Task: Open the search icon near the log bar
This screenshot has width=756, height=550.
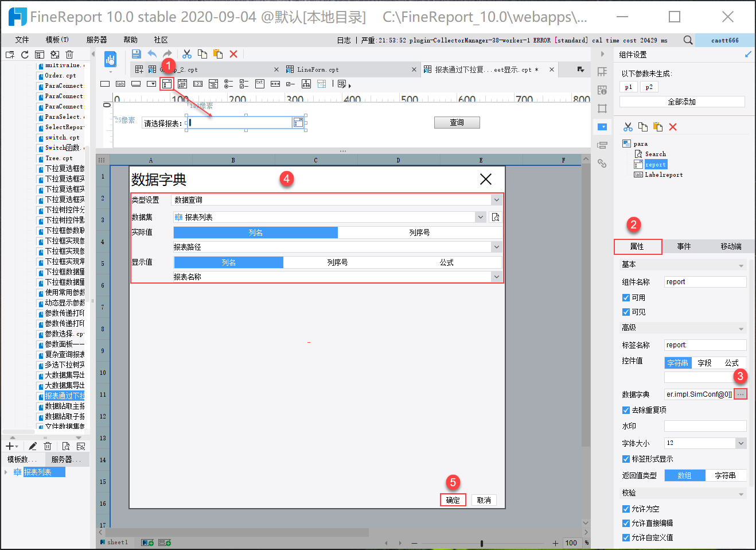Action: (688, 40)
